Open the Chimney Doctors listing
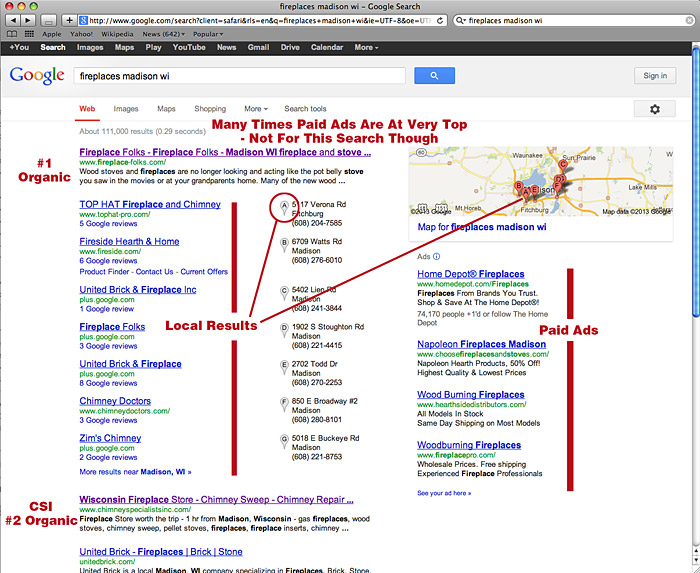 point(115,401)
